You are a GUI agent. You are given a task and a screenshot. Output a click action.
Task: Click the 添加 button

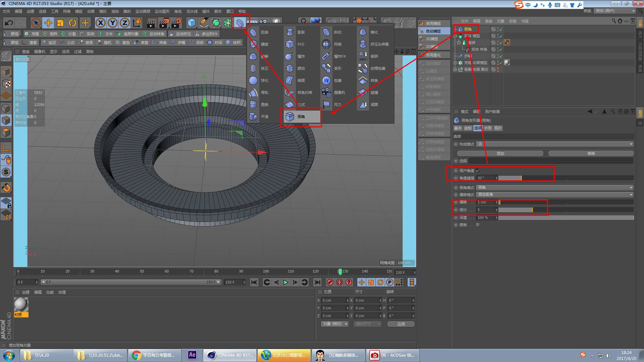point(500,154)
